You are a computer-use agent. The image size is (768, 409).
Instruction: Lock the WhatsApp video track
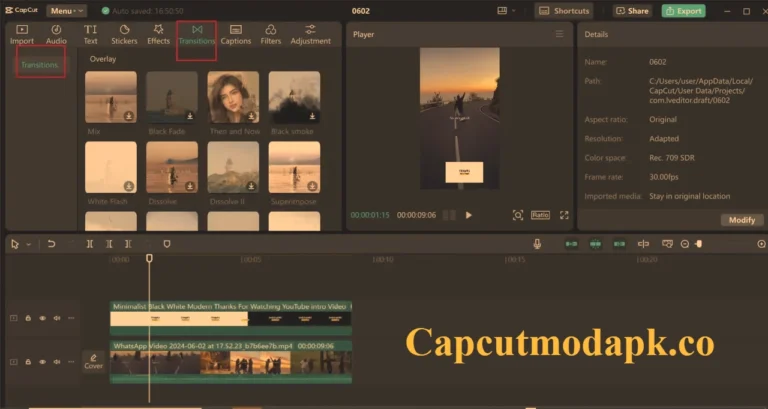pos(28,360)
